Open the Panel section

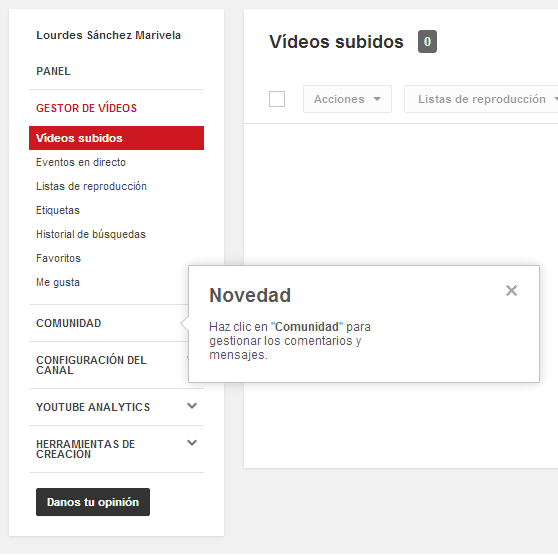53,71
